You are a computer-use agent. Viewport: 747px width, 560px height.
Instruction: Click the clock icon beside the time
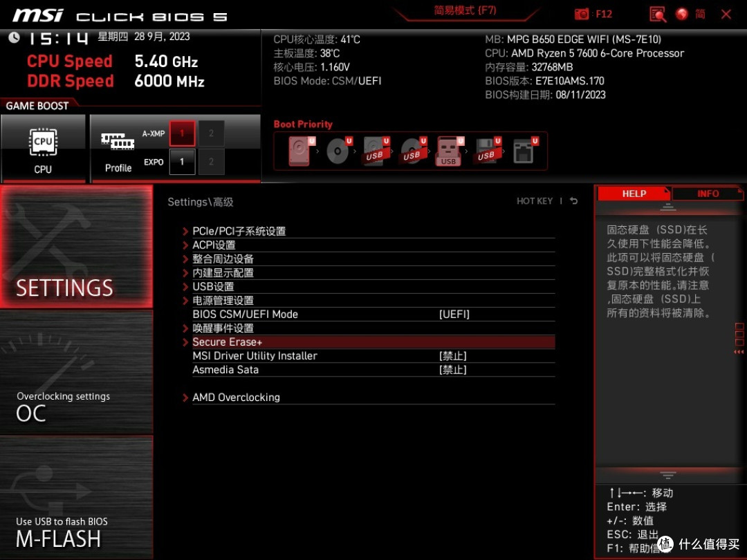14,37
